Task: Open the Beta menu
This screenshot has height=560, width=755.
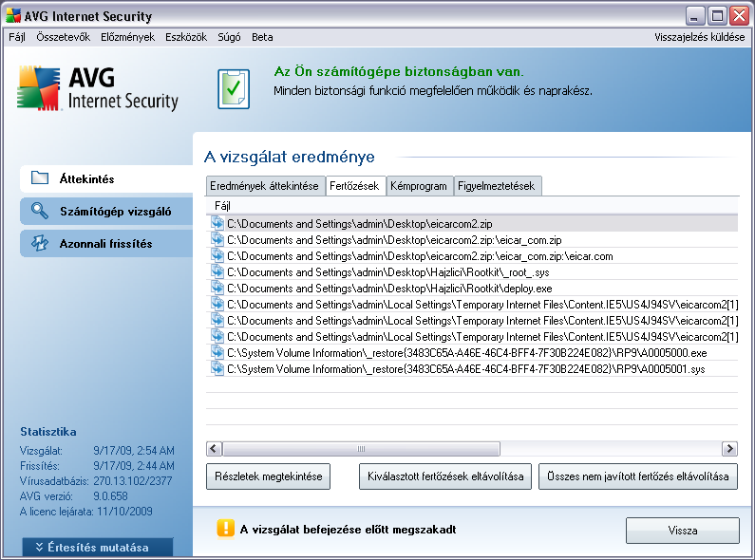Action: [262, 37]
